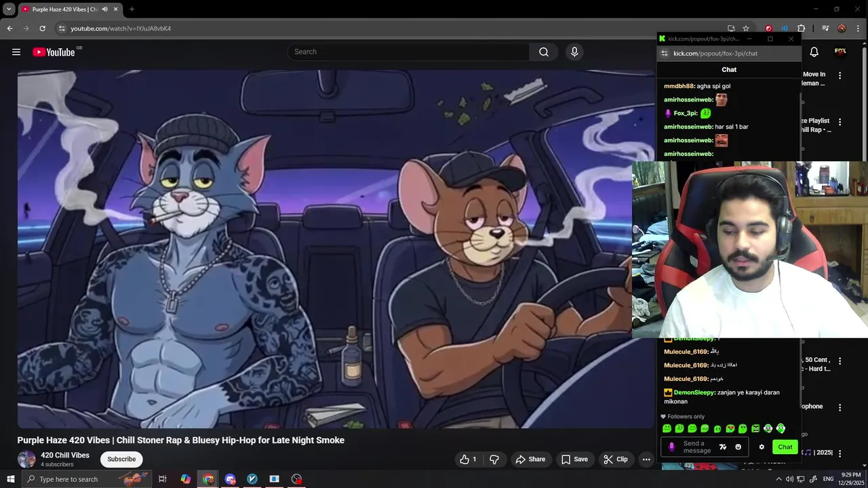Click the YouTube search magnifier button
The width and height of the screenshot is (868, 488).
[x=544, y=52]
